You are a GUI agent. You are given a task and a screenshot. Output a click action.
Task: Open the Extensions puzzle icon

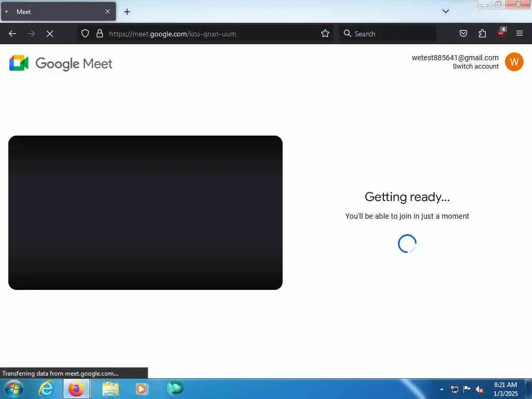coord(482,33)
